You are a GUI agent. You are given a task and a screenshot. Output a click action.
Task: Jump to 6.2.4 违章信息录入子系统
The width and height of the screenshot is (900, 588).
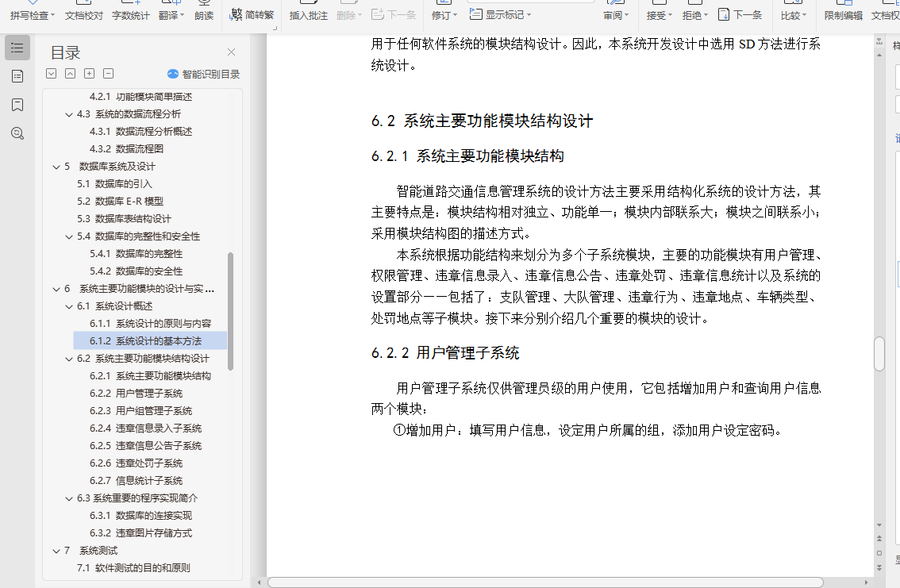coord(145,428)
